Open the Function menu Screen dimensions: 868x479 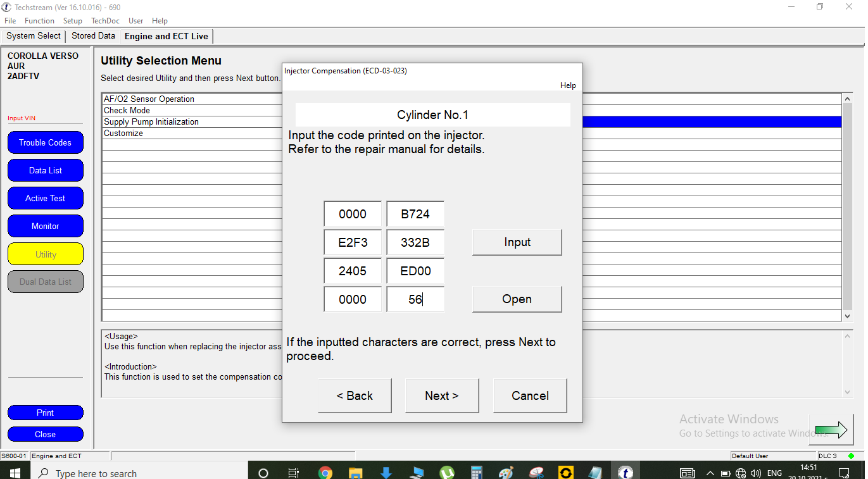[x=39, y=21]
